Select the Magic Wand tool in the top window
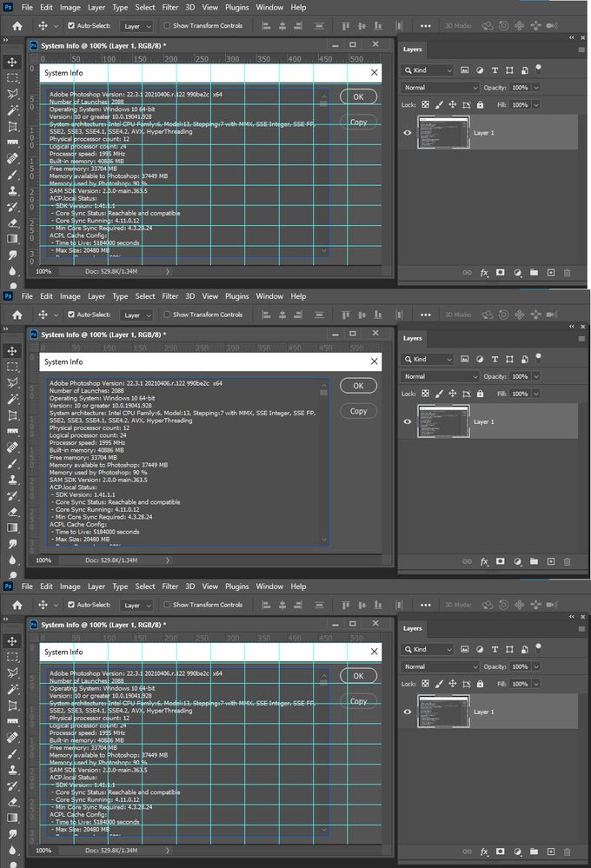The image size is (591, 868). [12, 110]
